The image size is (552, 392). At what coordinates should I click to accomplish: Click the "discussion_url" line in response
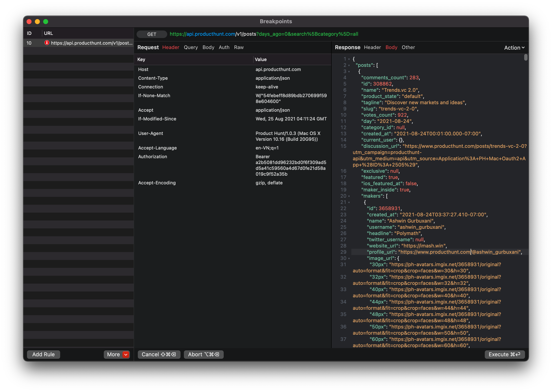point(439,156)
